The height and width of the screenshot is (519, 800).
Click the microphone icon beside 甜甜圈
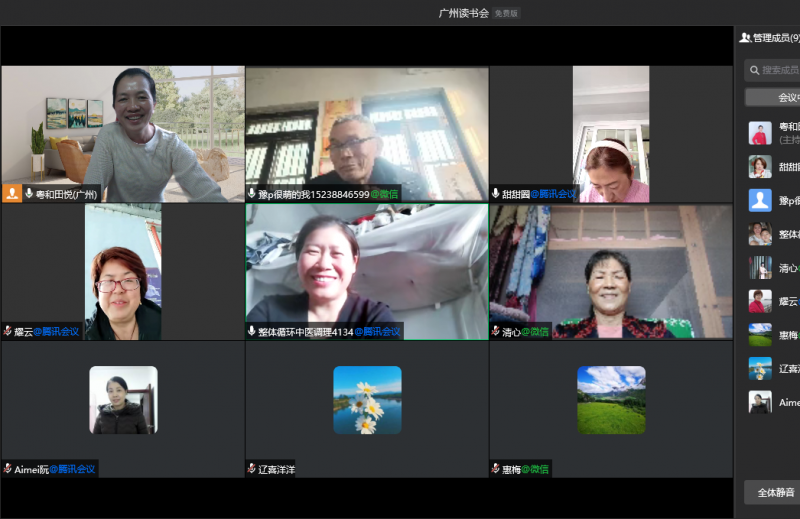496,194
